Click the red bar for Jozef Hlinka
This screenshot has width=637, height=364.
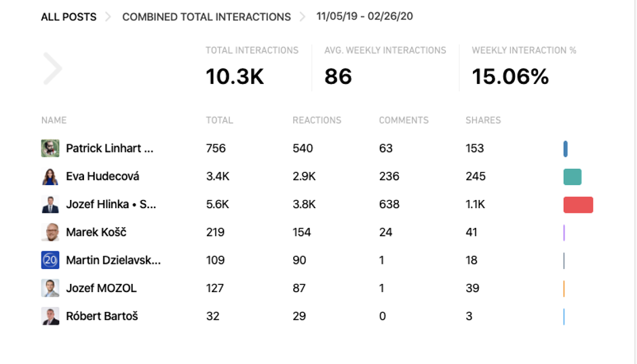[x=578, y=205]
